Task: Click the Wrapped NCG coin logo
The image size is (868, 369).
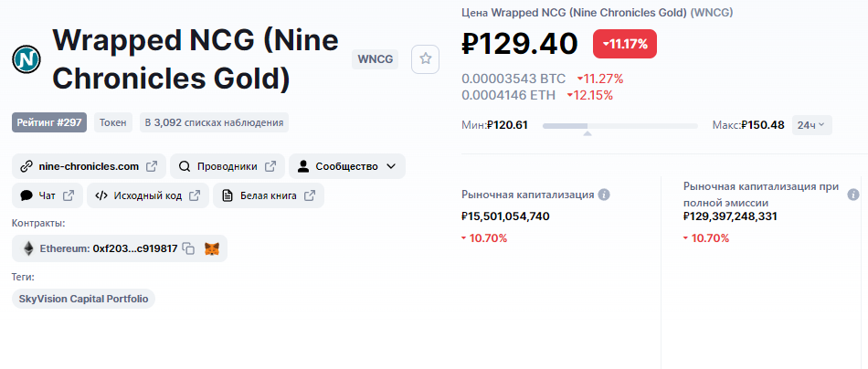Action: click(x=26, y=59)
